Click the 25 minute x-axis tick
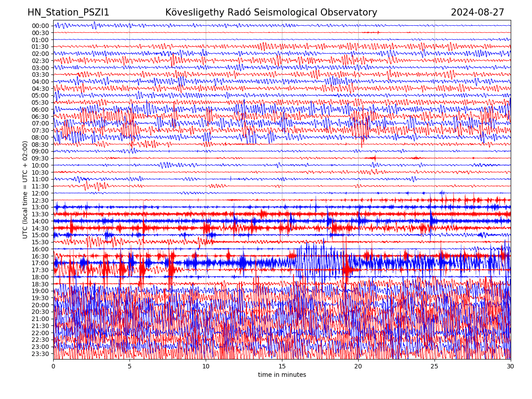 (x=434, y=367)
